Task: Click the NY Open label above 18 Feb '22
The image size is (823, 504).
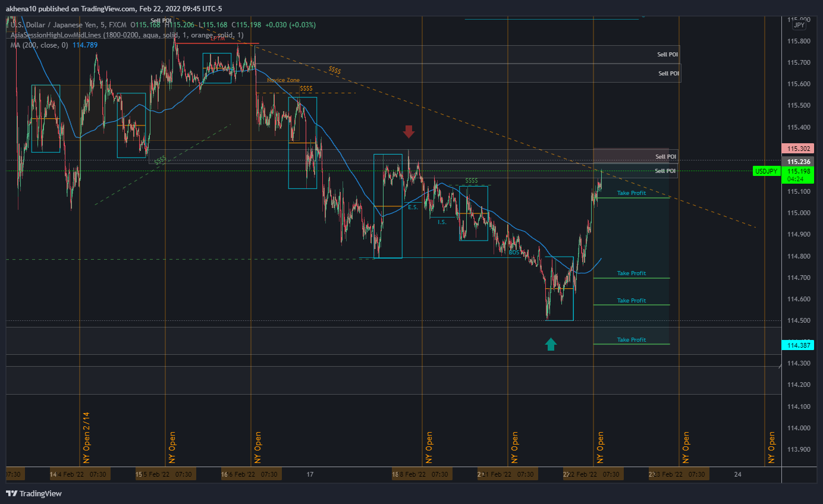Action: pyautogui.click(x=429, y=448)
